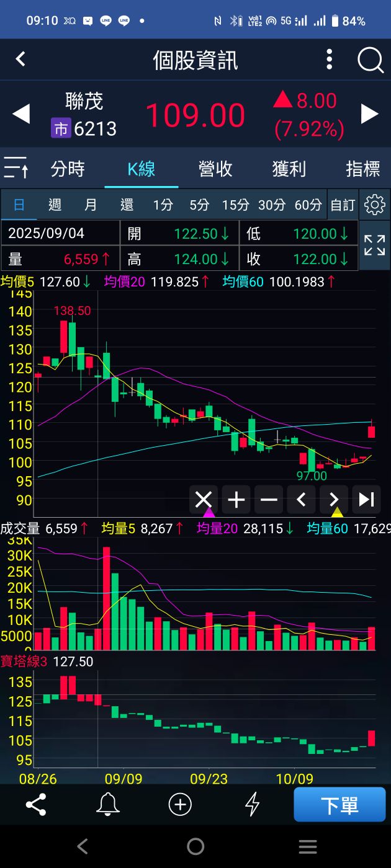Select the 週 weekly period
Viewport: 391px width, 868px height.
55,205
